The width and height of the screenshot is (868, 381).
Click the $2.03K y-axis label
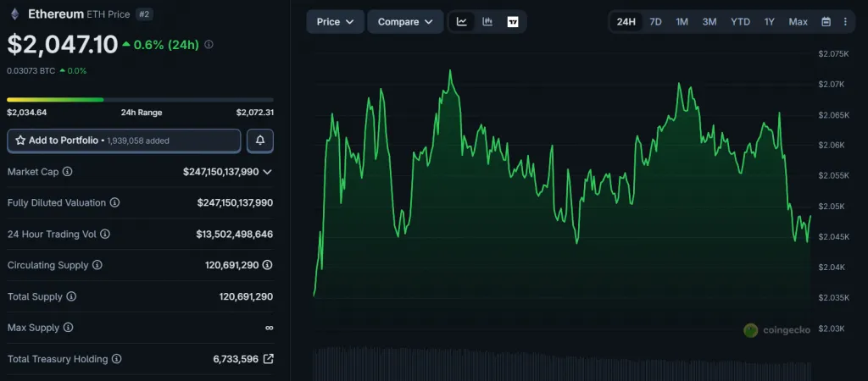pos(831,329)
